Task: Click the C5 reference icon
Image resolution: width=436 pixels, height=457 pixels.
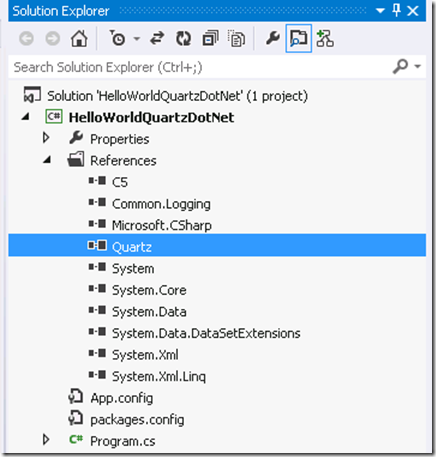Action: (x=97, y=181)
